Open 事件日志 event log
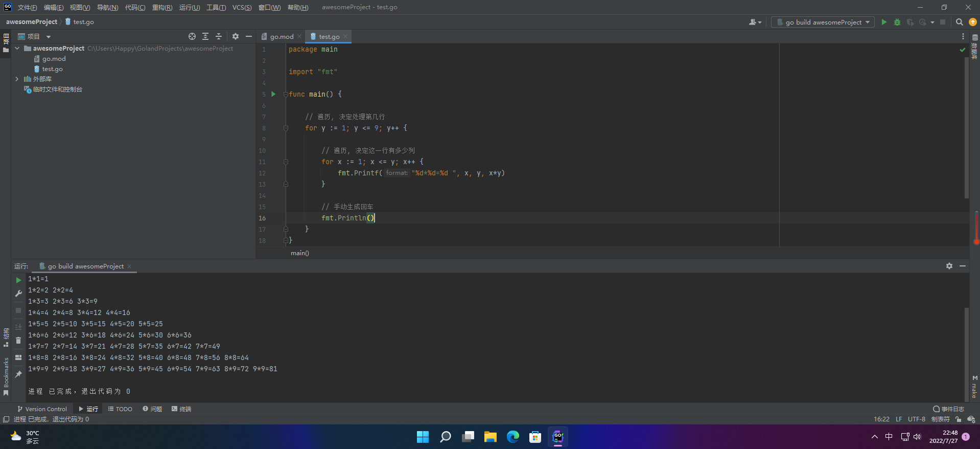Screen dimensions: 980x449 [x=948, y=409]
